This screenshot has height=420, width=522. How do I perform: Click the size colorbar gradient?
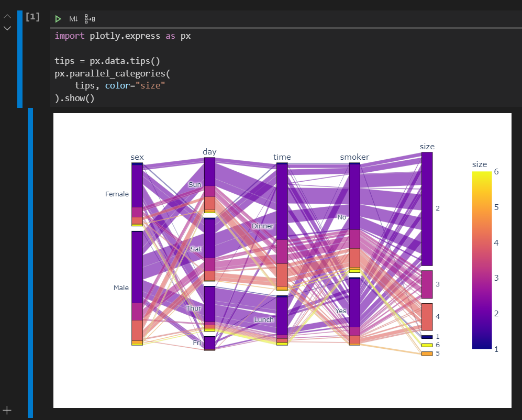coord(482,260)
